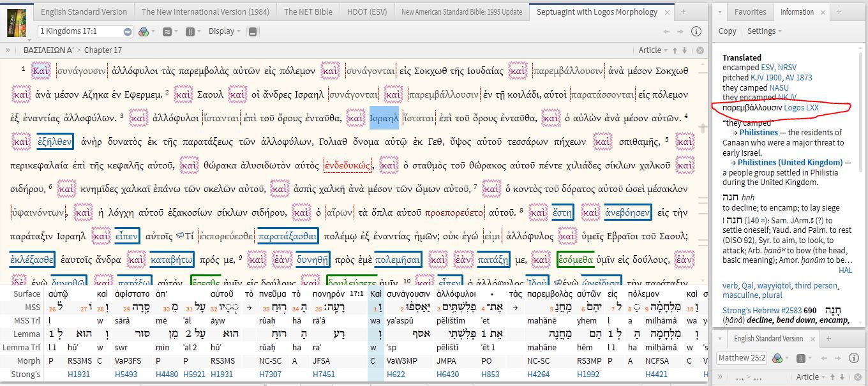Click the Matthew 25:2 reference box in ESV panel

pos(742,358)
